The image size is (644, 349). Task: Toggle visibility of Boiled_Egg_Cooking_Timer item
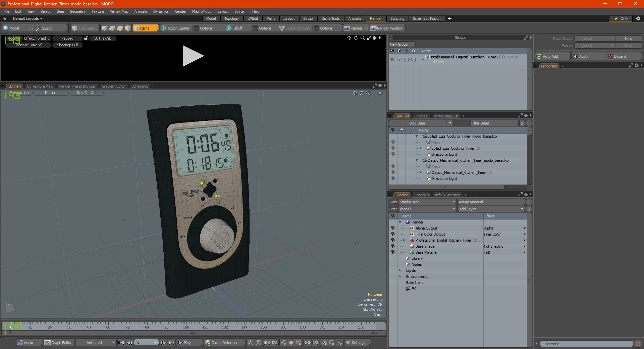[x=393, y=148]
